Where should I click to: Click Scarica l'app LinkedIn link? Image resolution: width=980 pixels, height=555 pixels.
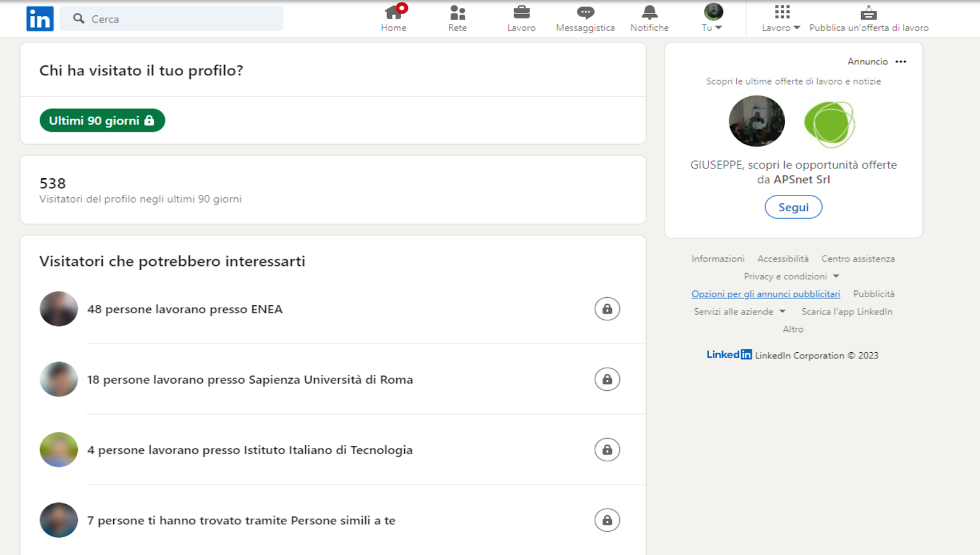pyautogui.click(x=846, y=312)
